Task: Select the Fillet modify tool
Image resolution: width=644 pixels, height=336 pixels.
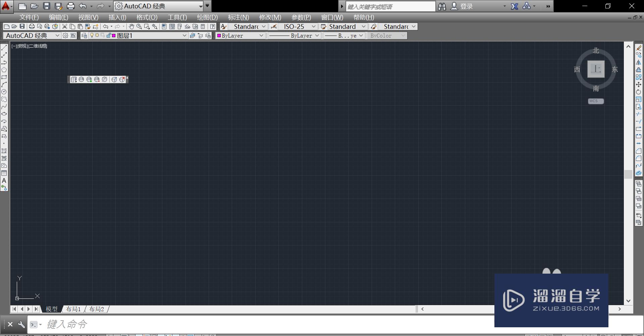Action: [x=639, y=158]
